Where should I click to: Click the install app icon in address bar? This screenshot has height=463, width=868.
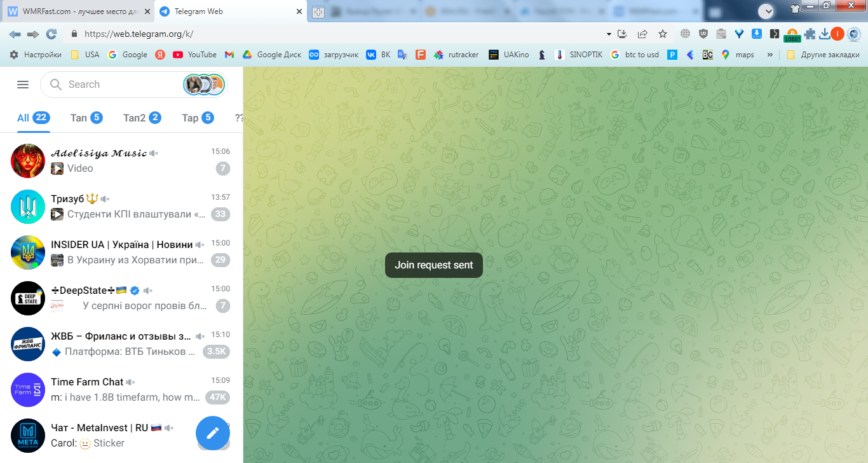(x=623, y=34)
